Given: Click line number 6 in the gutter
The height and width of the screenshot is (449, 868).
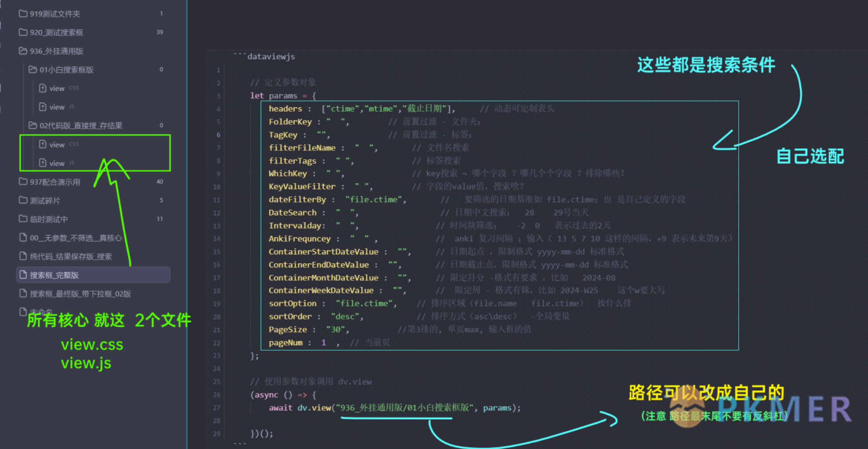Looking at the screenshot, I should click(218, 135).
